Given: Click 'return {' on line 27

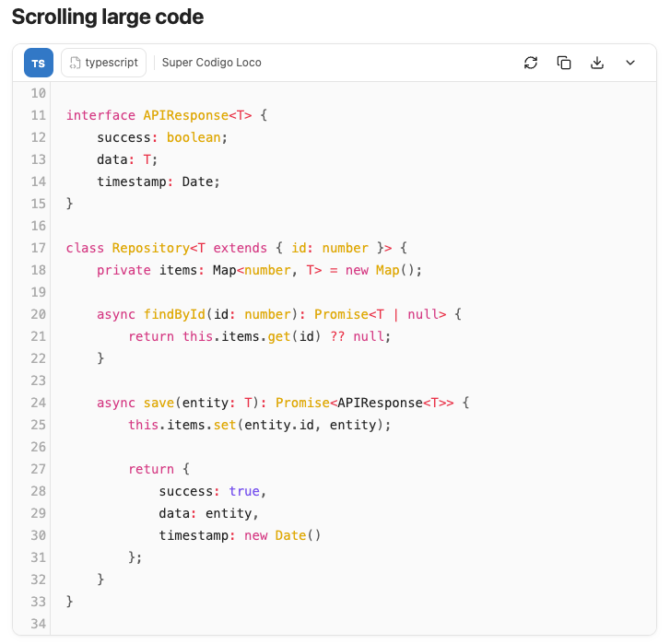Looking at the screenshot, I should (159, 469).
